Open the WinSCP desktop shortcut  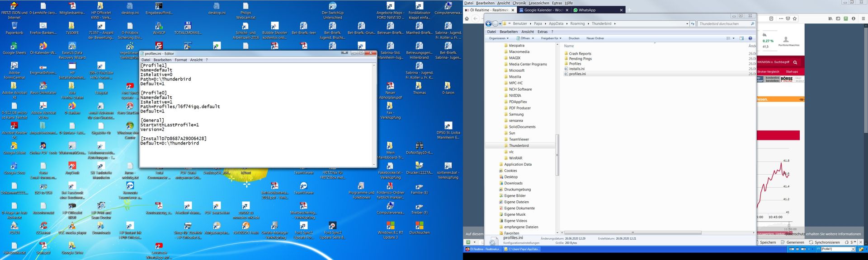pos(159,26)
